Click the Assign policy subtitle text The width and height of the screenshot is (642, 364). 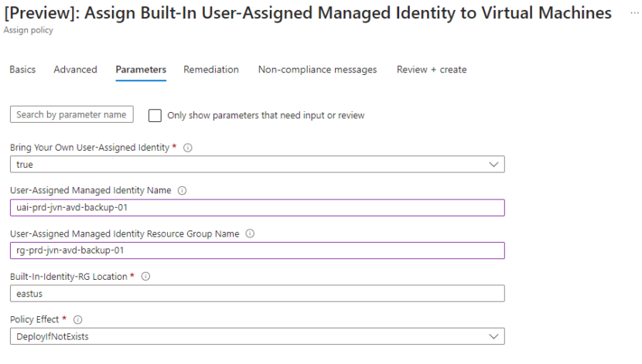[29, 30]
